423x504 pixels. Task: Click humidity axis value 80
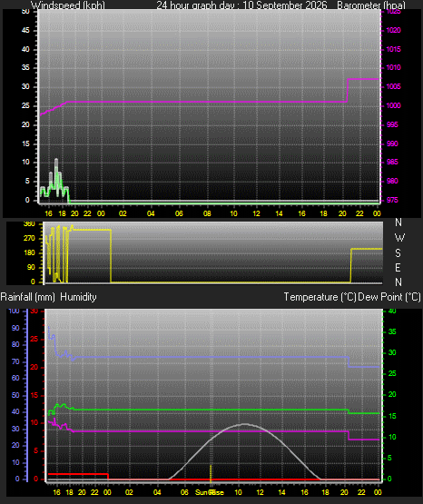(15, 344)
